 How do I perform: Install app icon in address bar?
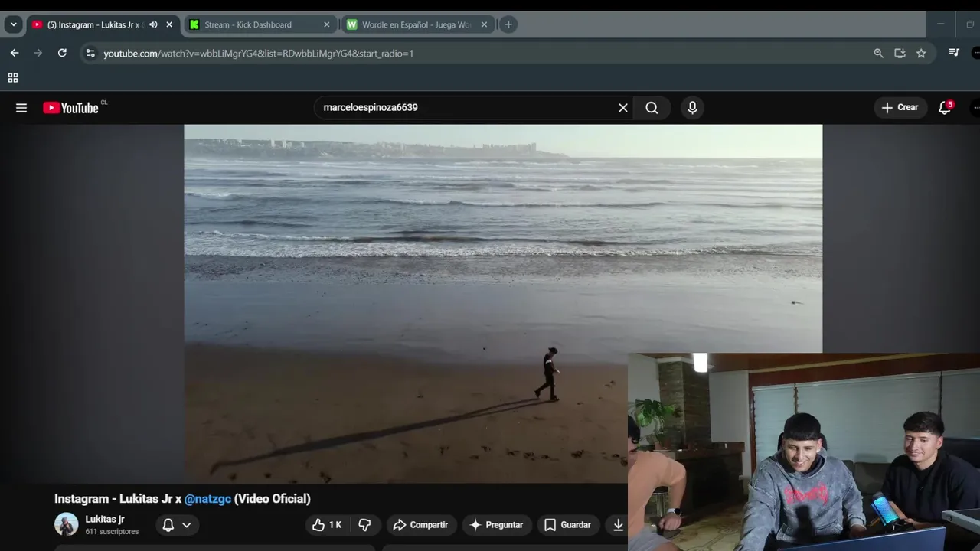point(900,53)
